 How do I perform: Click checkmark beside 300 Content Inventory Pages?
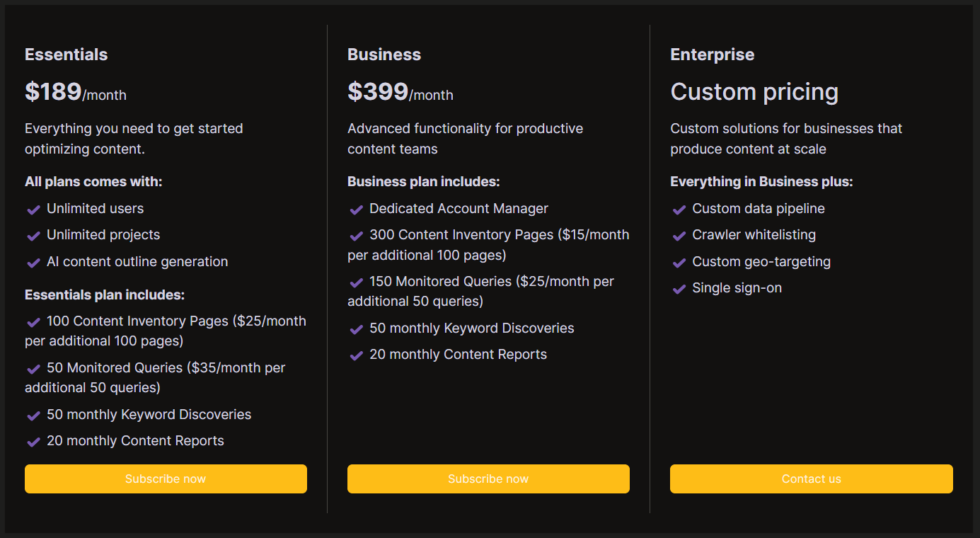click(356, 236)
